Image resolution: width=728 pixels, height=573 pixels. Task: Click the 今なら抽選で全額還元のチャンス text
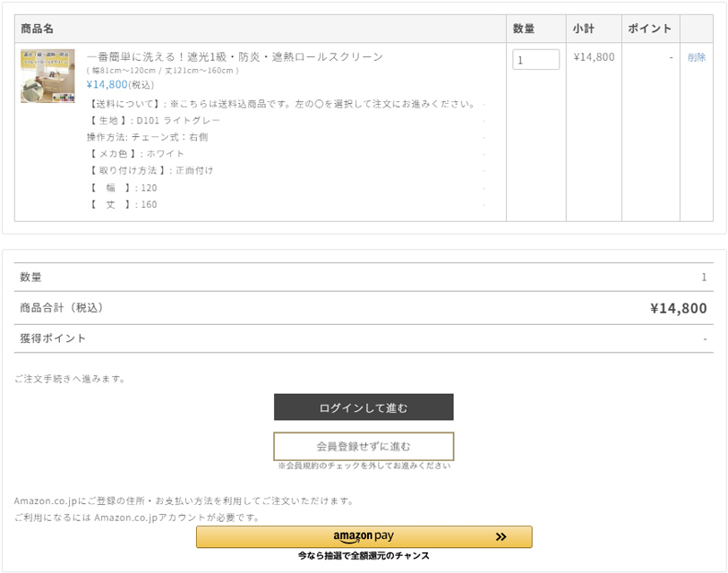[364, 556]
